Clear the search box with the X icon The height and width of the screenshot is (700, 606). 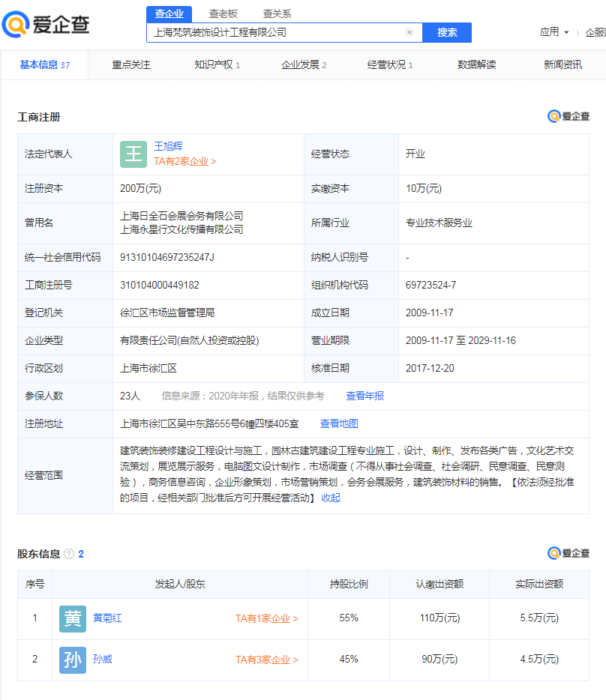[409, 32]
